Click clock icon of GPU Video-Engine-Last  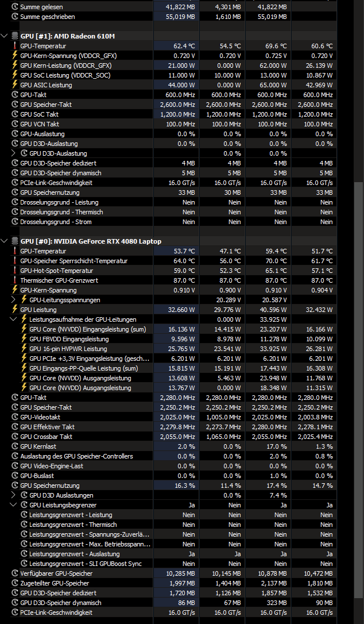(15, 466)
